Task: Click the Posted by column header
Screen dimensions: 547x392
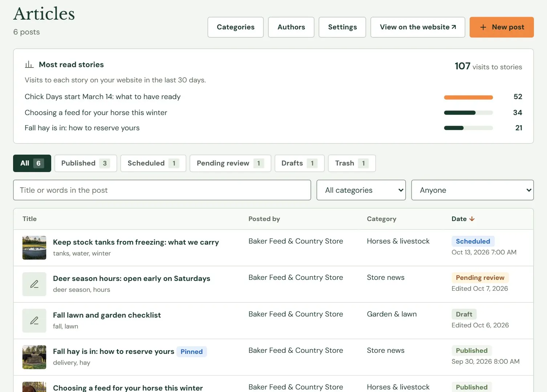Action: [264, 219]
